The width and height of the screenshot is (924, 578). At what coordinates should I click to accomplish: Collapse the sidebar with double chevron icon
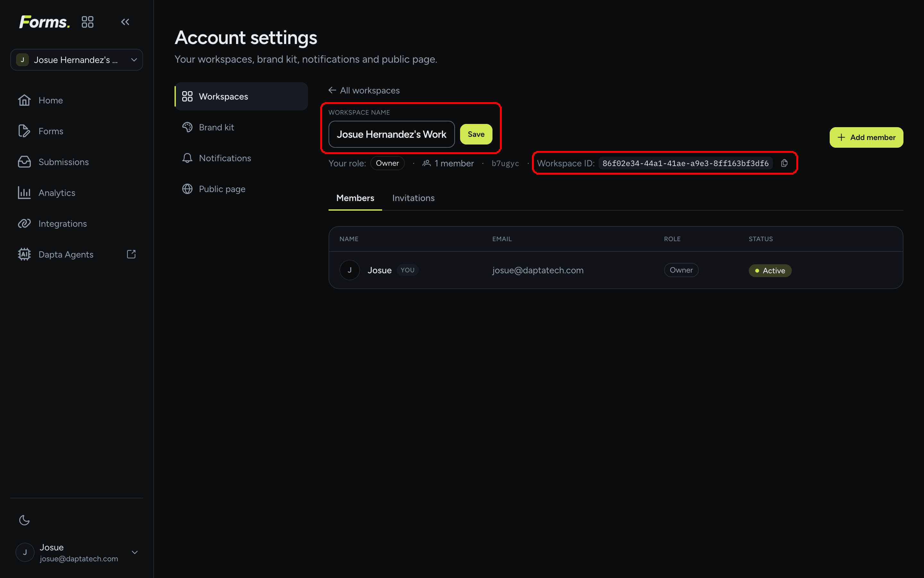click(125, 22)
